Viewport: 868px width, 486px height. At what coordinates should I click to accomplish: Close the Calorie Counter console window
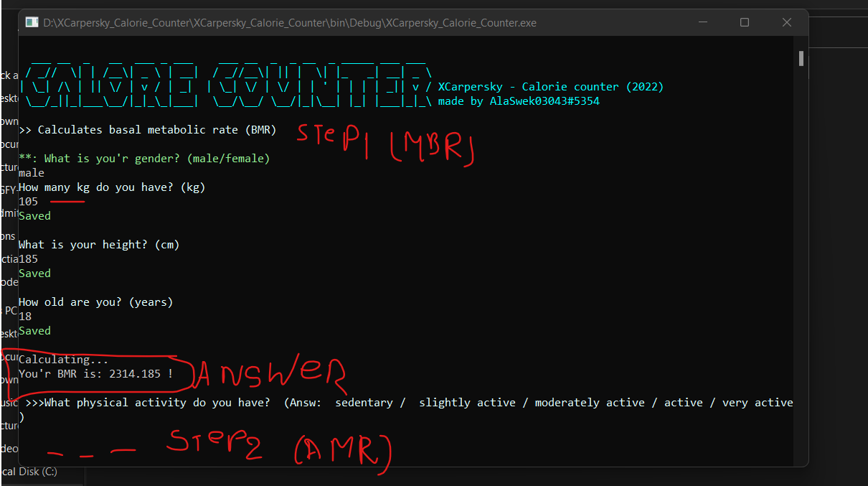tap(787, 22)
